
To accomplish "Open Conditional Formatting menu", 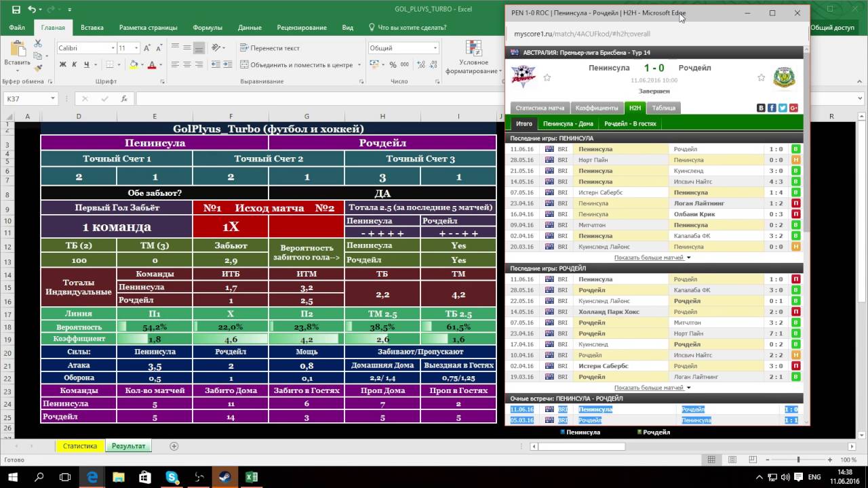I will [473, 58].
